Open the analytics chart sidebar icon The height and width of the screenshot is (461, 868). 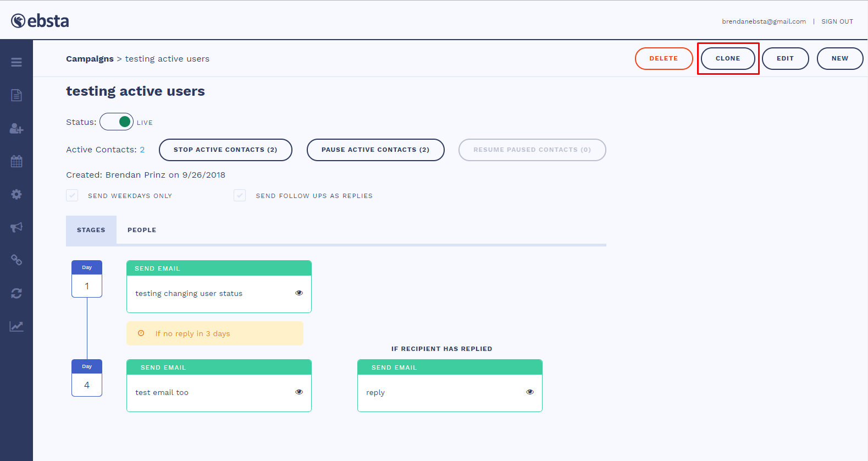click(x=16, y=326)
